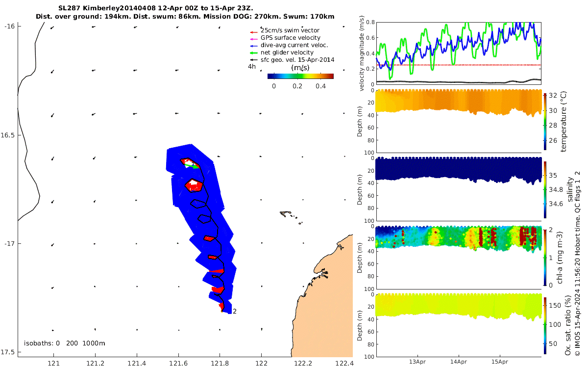Select the 'sfc geo. vel. 15-Apr-2014' legend label
The image size is (588, 368).
click(x=297, y=60)
